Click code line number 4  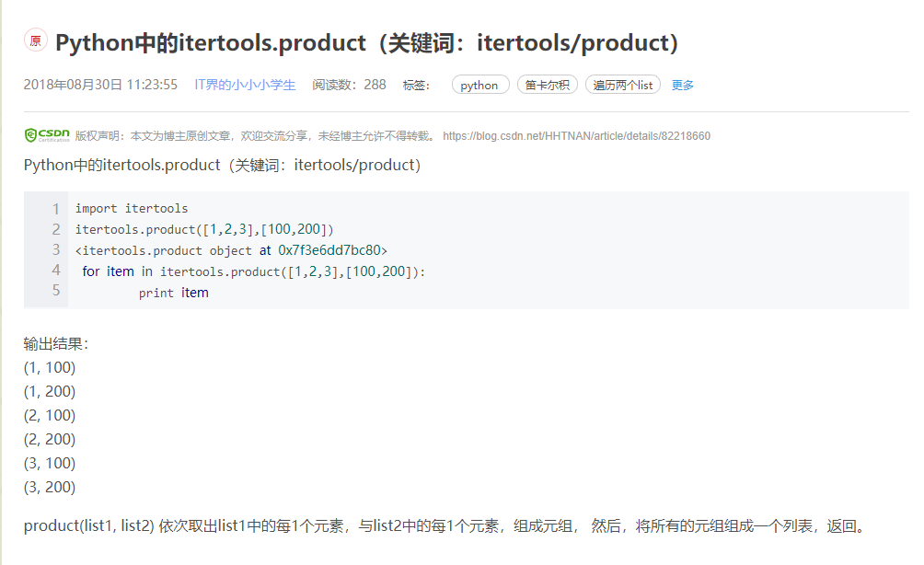[x=56, y=271]
